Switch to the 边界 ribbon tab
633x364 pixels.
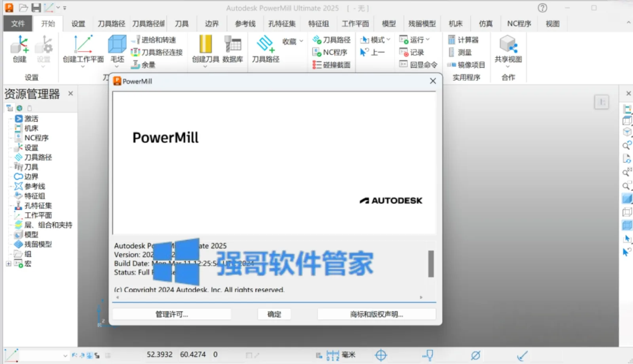212,24
